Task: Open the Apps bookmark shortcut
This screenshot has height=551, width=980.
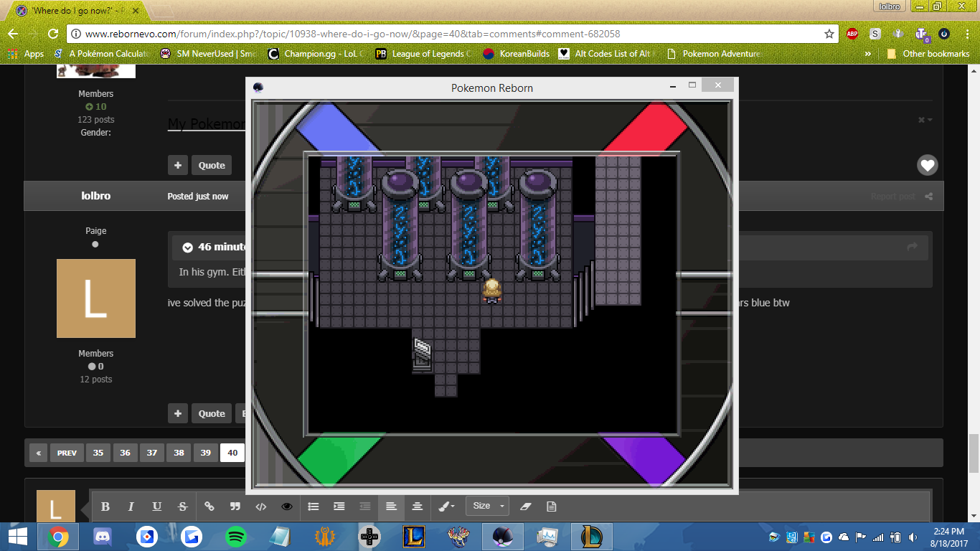Action: click(26, 54)
